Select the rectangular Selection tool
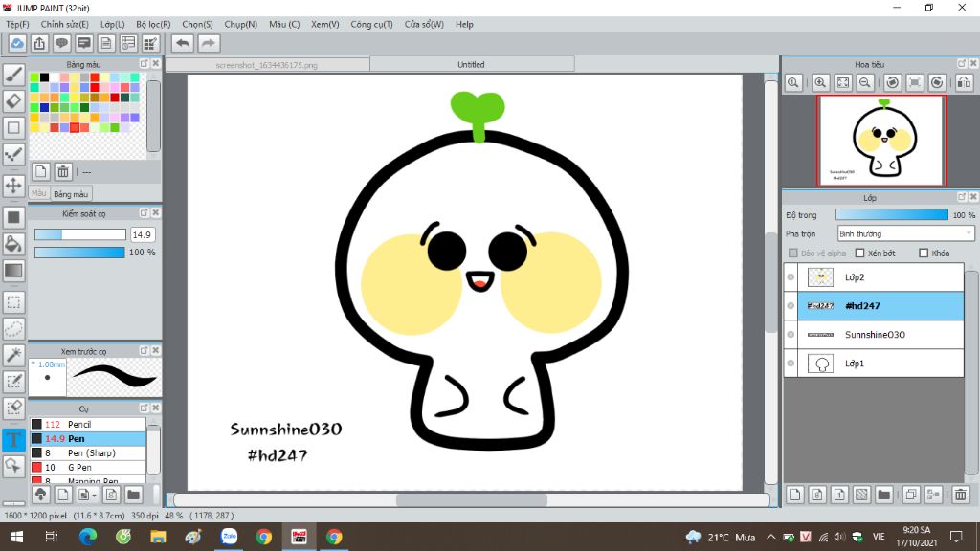Viewport: 980px width, 551px height. 13,302
